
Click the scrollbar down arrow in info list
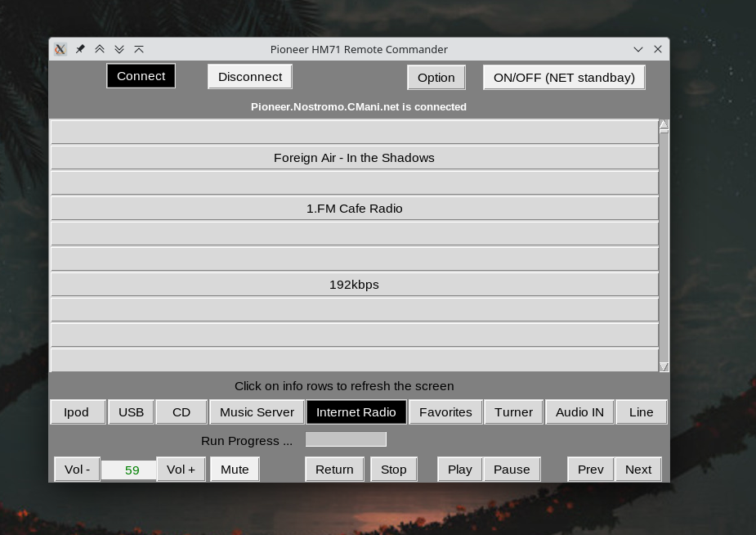click(x=664, y=366)
